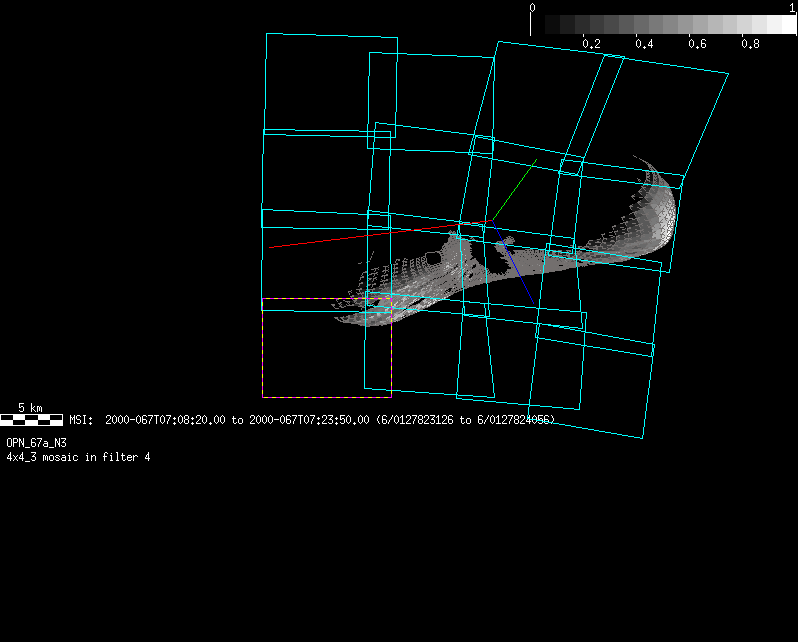Click the colorbar minimum label 0

pos(533,8)
